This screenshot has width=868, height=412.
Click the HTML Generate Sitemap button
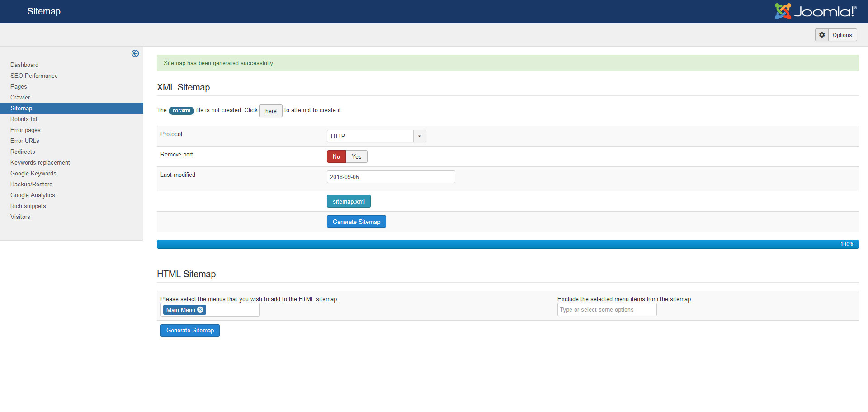tap(190, 331)
